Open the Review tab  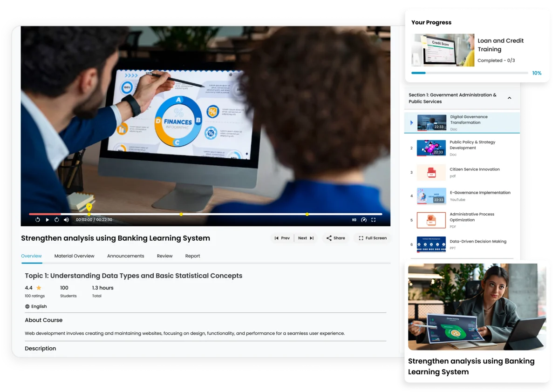tap(164, 256)
